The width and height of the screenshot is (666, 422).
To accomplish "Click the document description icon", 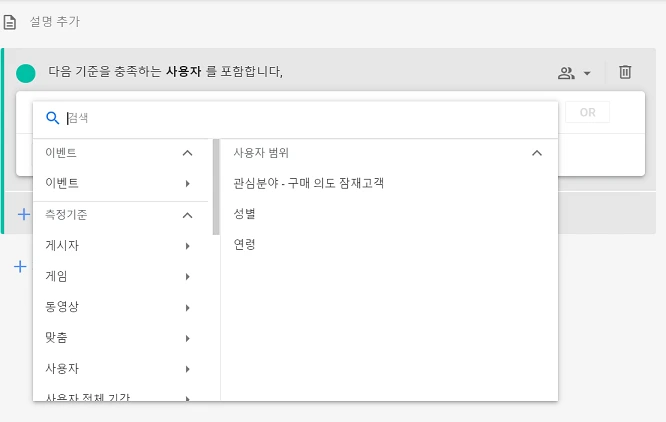I will coord(10,22).
